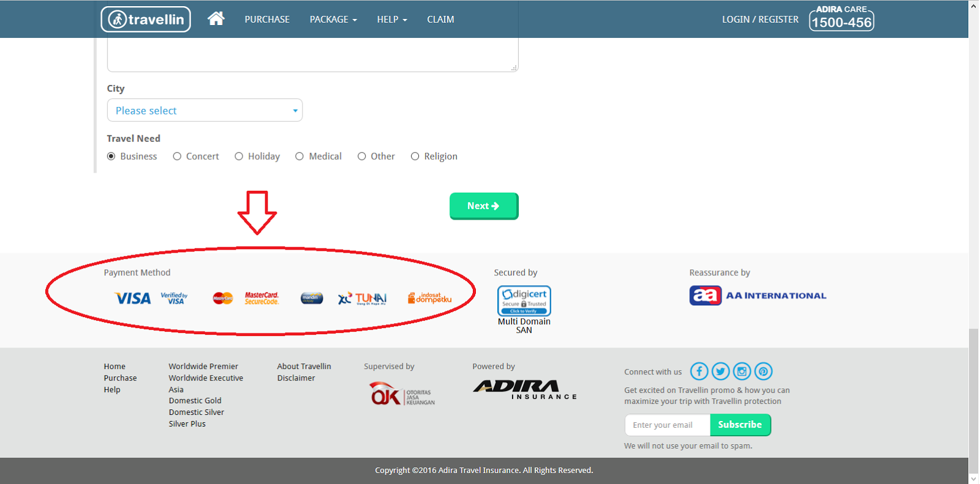This screenshot has height=484, width=980.
Task: Open the City 'Please select' dropdown
Action: (205, 110)
